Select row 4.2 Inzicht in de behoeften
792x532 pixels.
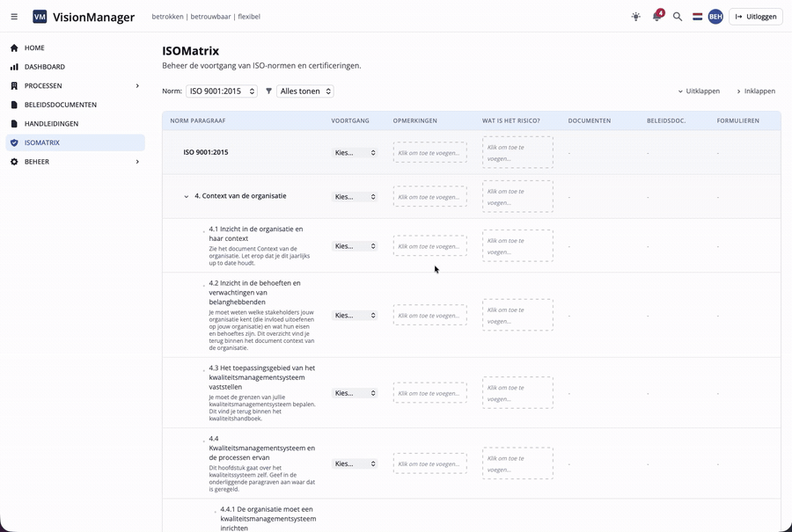tap(254, 293)
